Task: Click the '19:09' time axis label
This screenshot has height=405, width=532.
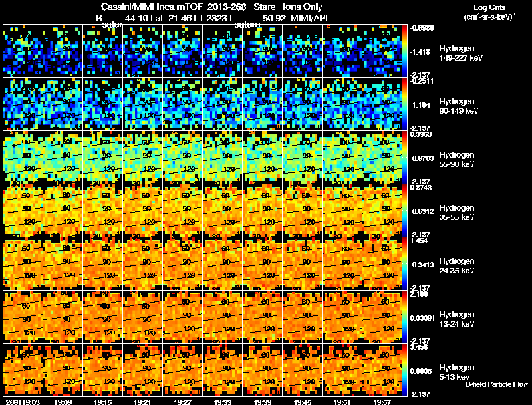Action: point(63,402)
